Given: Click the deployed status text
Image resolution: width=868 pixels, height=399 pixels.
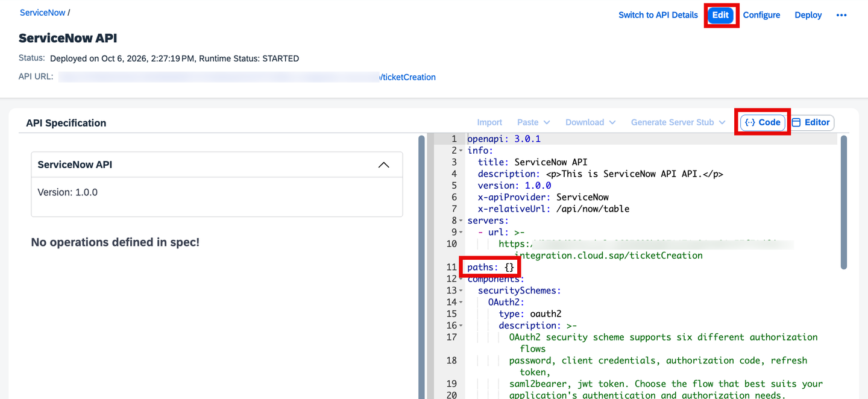Looking at the screenshot, I should coord(174,58).
